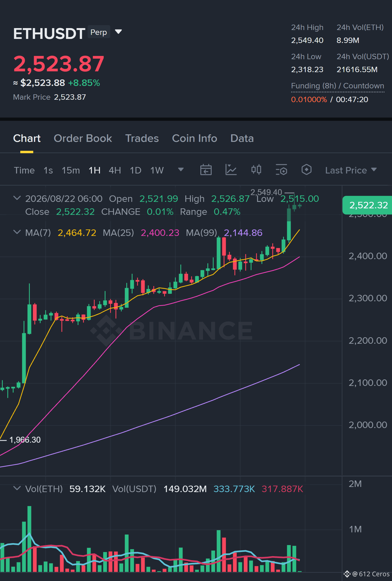The image size is (392, 581).
Task: Tap the 2,000.00 price axis label
Action: [x=368, y=425]
